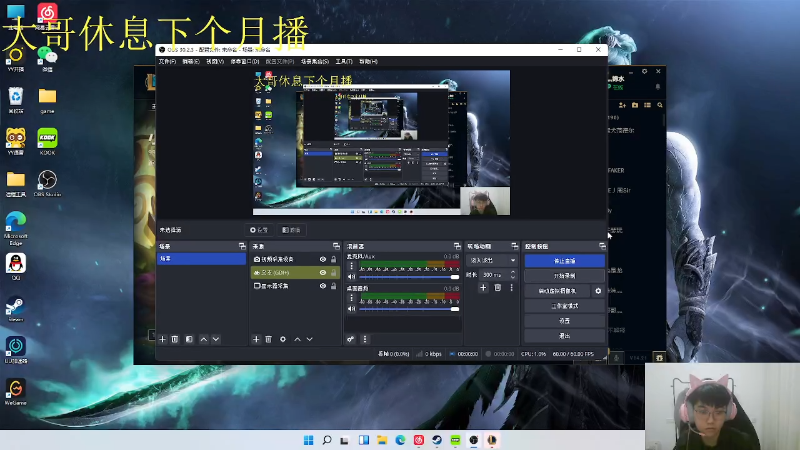
Task: Open 桌面音频 three-dot options menu
Action: tap(351, 298)
